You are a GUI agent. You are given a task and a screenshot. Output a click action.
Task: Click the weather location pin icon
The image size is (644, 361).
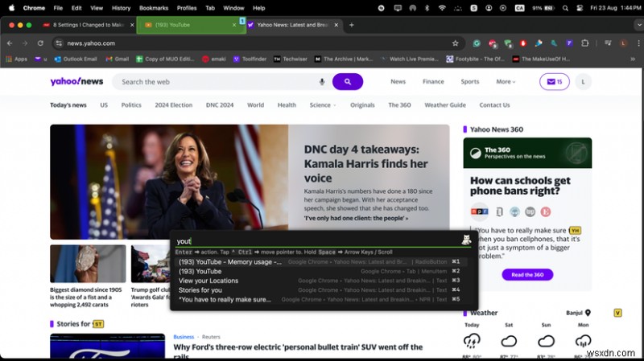point(588,313)
